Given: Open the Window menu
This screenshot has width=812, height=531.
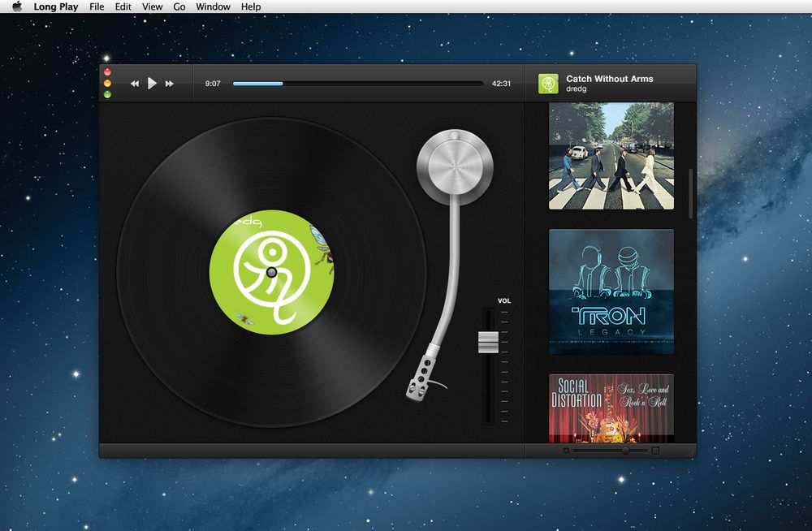Looking at the screenshot, I should coord(213,6).
